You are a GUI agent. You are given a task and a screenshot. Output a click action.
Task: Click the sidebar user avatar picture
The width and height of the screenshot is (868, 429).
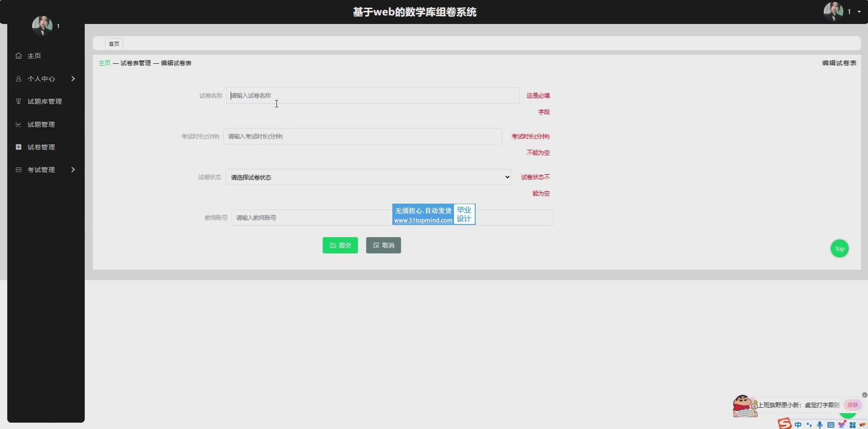point(42,26)
